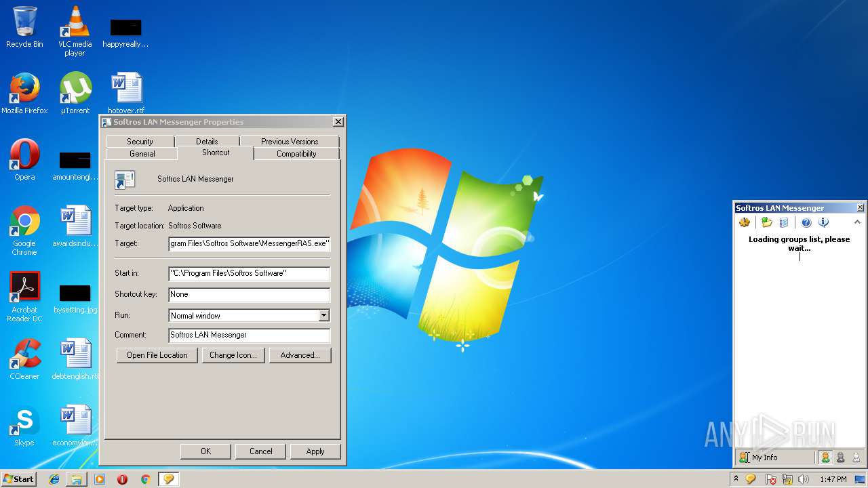Viewport: 868px width, 488px height.
Task: Click the Change Icon button
Action: point(233,355)
